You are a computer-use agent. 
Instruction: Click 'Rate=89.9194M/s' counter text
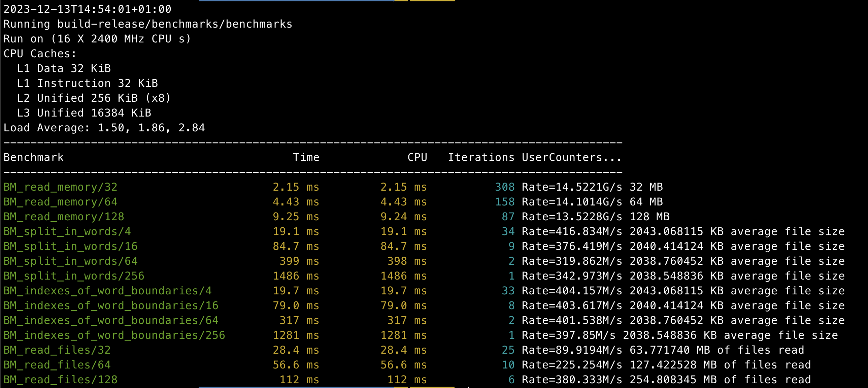click(x=572, y=350)
